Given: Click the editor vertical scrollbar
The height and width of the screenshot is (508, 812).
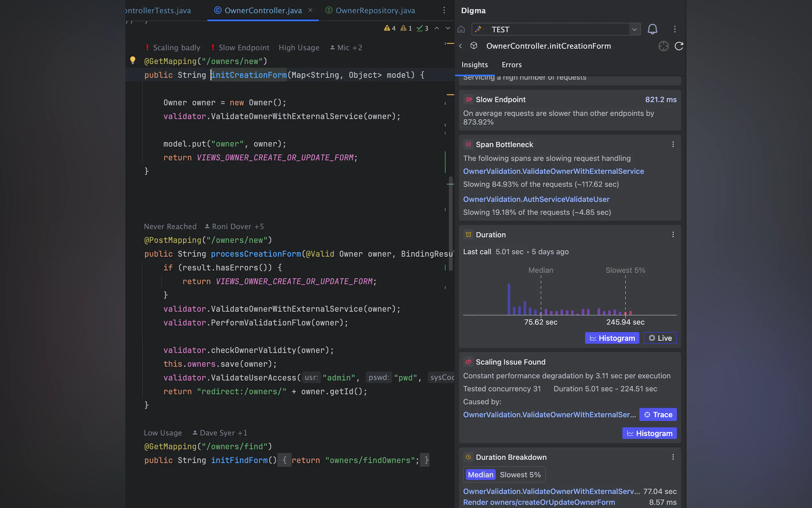Looking at the screenshot, I should pos(450,223).
